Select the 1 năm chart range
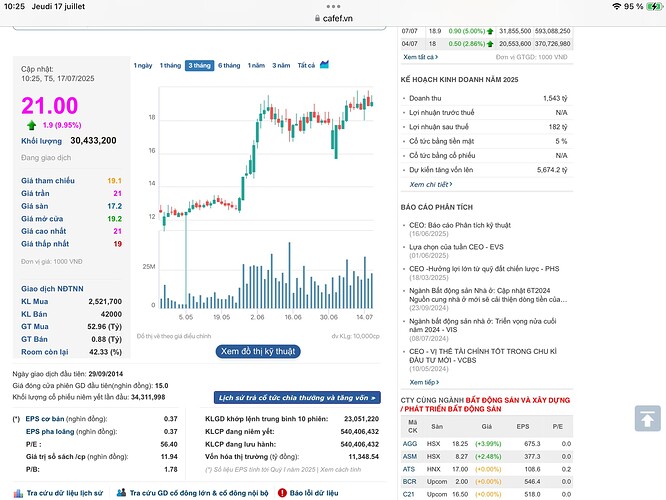Image resolution: width=666 pixels, height=500 pixels. click(x=256, y=65)
